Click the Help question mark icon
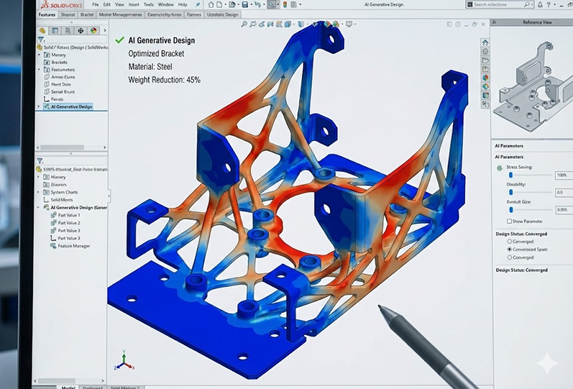The width and height of the screenshot is (573, 389). (549, 4)
